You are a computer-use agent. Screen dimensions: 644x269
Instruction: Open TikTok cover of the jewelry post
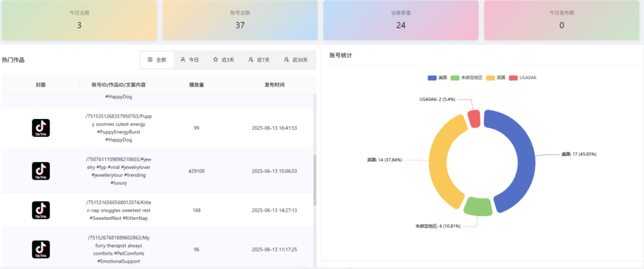(x=41, y=171)
